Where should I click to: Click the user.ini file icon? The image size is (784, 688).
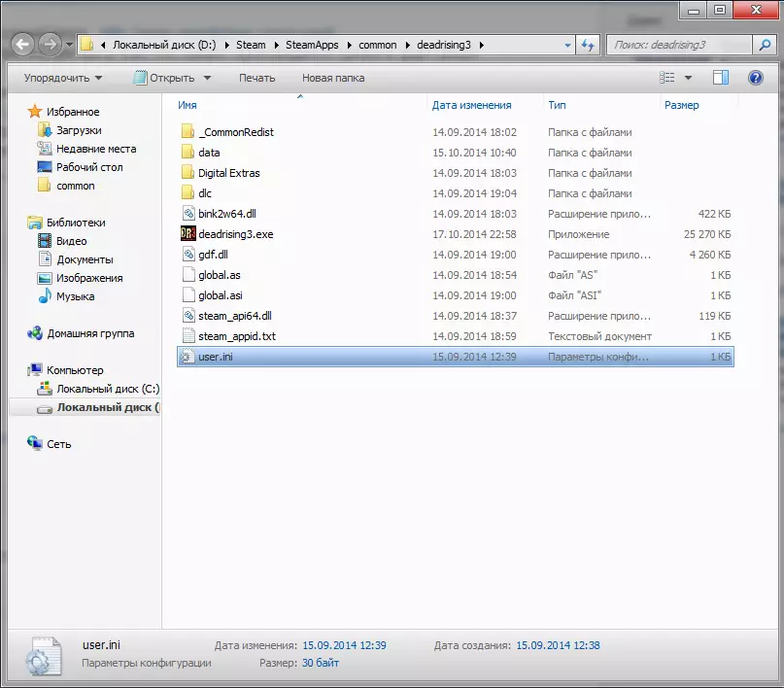pos(187,357)
